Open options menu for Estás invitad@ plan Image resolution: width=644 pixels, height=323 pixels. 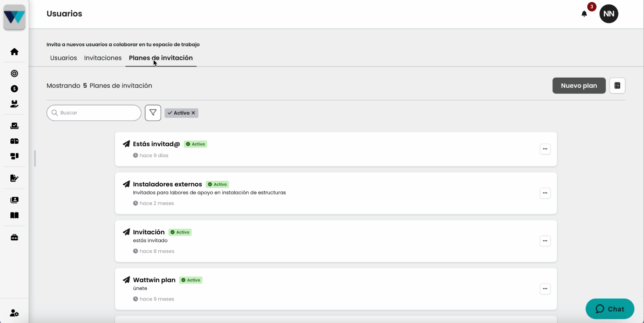point(545,149)
